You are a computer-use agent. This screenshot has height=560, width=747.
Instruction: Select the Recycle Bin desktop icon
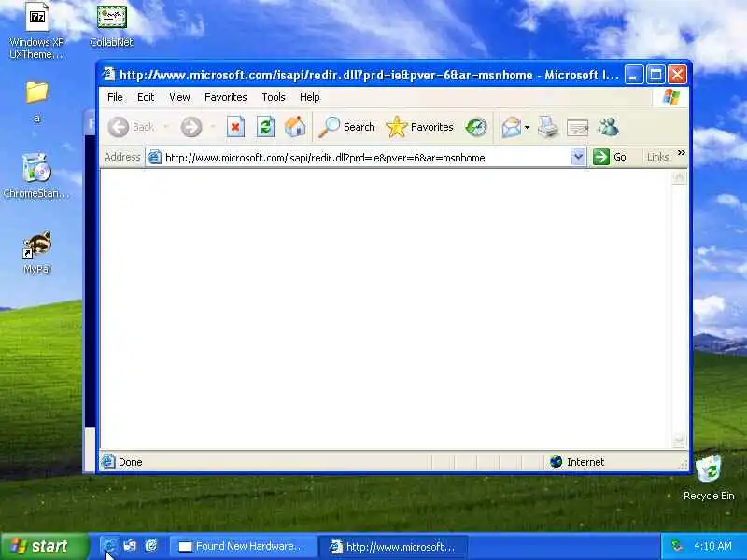709,478
